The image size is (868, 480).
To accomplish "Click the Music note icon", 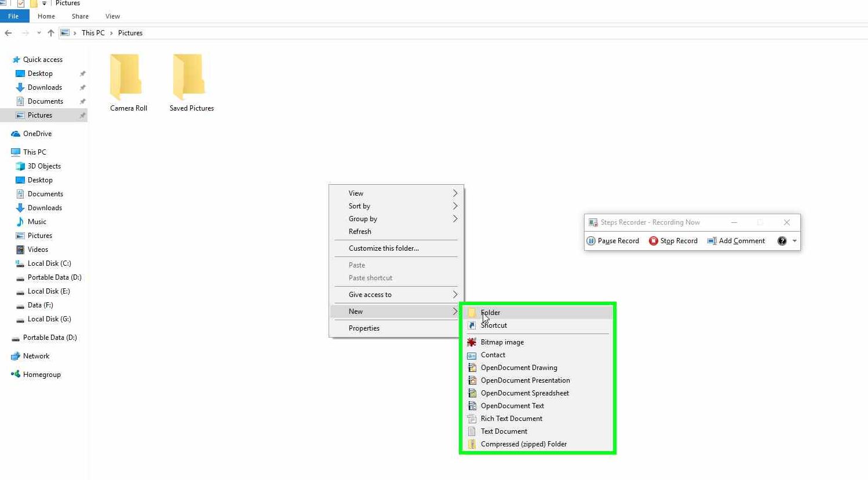I will [x=20, y=222].
